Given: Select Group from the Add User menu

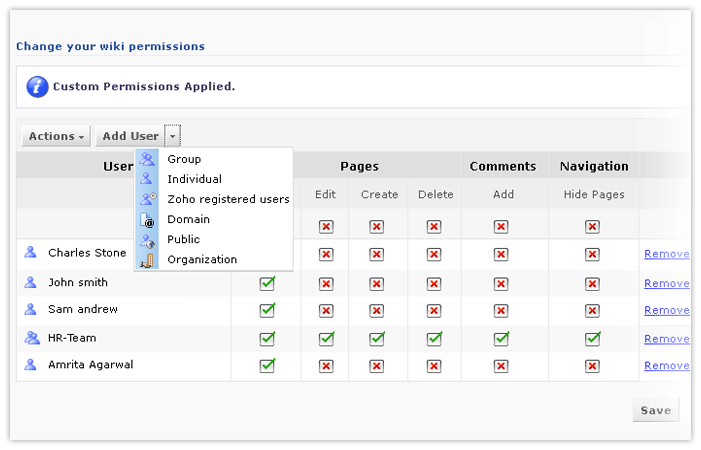Looking at the screenshot, I should [x=214, y=159].
